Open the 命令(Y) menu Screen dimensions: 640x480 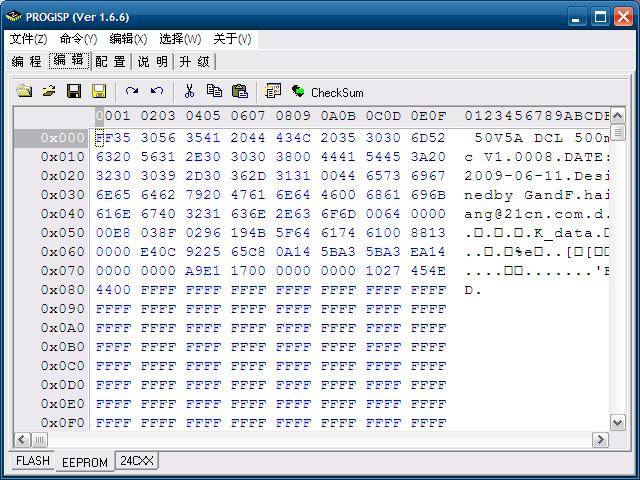(x=78, y=39)
